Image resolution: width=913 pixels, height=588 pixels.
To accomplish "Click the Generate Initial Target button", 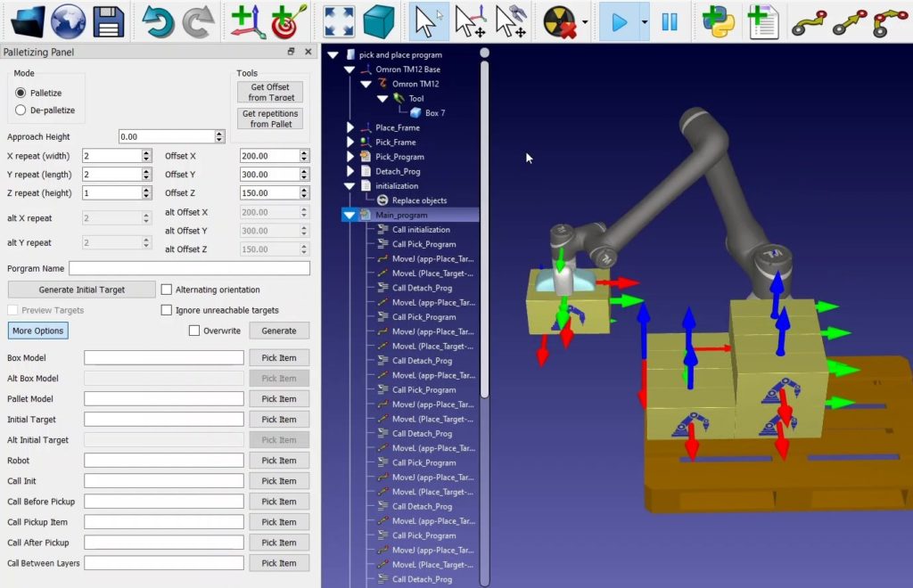I will point(82,290).
